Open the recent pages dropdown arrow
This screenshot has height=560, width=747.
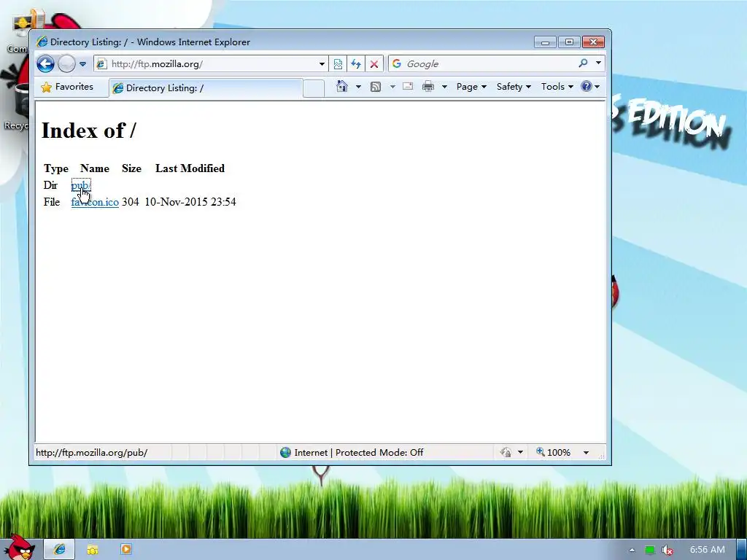pos(83,64)
